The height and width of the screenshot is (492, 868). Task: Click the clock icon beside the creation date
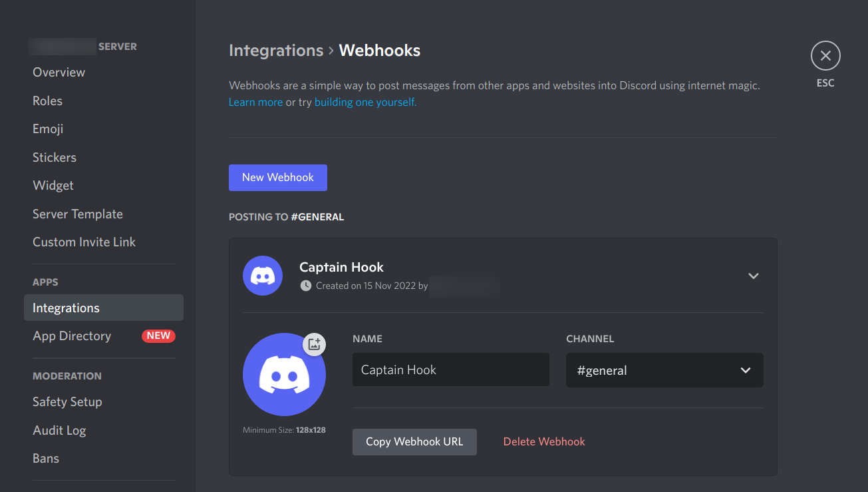[x=305, y=286]
